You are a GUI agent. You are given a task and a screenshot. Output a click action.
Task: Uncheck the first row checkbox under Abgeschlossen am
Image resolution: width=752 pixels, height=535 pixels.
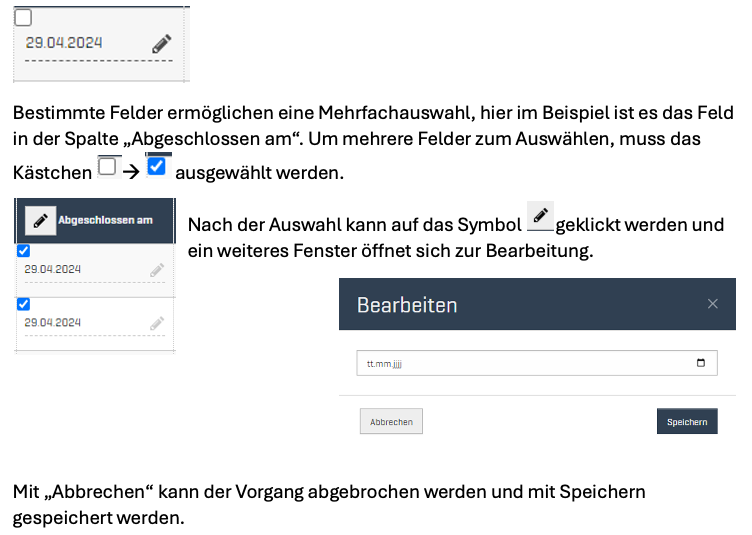click(24, 251)
